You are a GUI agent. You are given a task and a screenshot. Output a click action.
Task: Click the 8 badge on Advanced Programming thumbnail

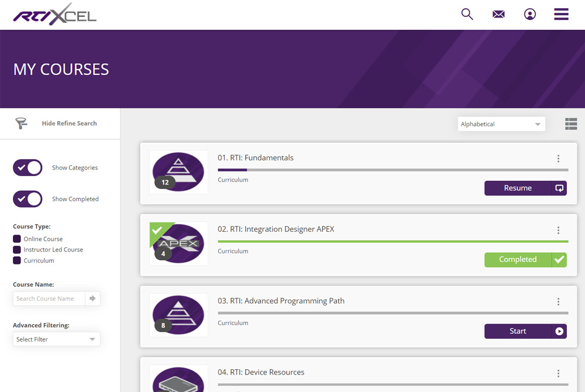(x=163, y=325)
